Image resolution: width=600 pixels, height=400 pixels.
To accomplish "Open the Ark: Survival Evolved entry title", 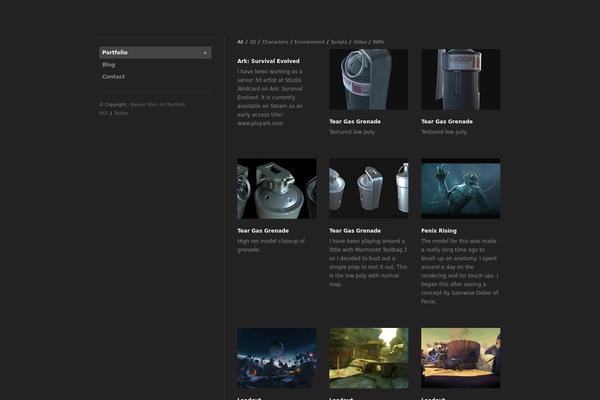I will [x=268, y=61].
